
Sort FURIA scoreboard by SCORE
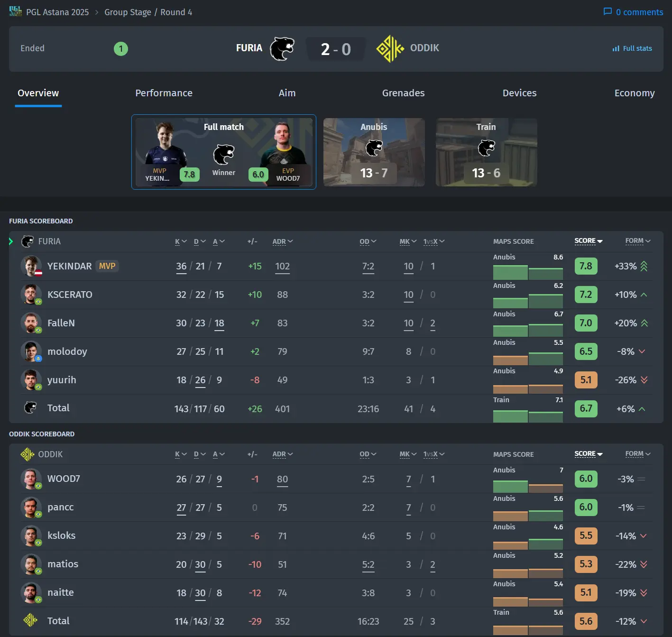point(589,241)
